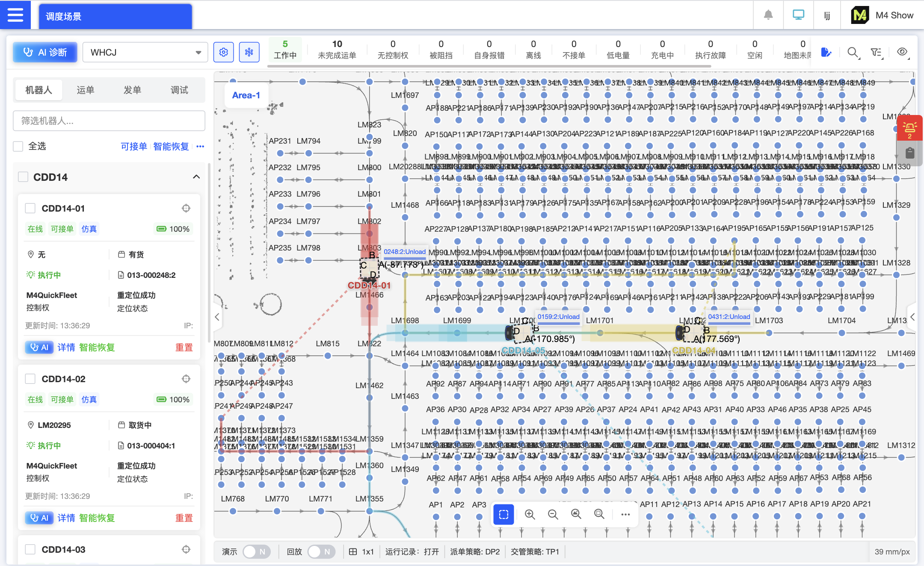Tick the CDD14-02 robot checkbox
Image resolution: width=924 pixels, height=566 pixels.
[x=30, y=379]
